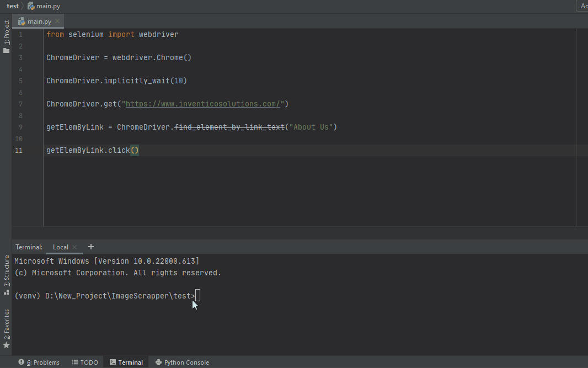This screenshot has height=368, width=588.
Task: Click the Microsoft Corporation copyright line in terminal
Action: coord(117,273)
